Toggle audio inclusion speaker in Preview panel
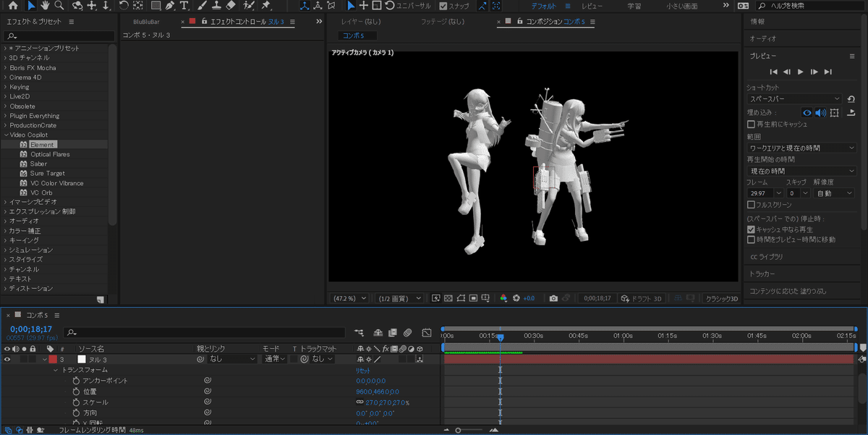This screenshot has width=868, height=435. [x=820, y=113]
